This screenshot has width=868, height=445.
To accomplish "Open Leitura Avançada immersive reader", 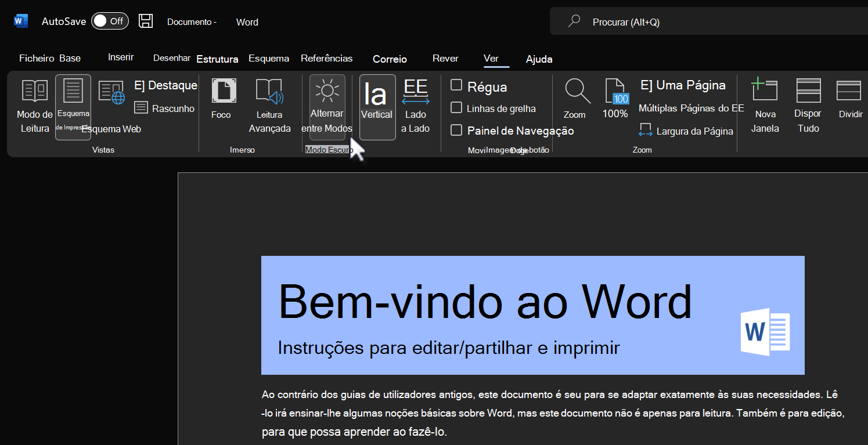I will 269,106.
